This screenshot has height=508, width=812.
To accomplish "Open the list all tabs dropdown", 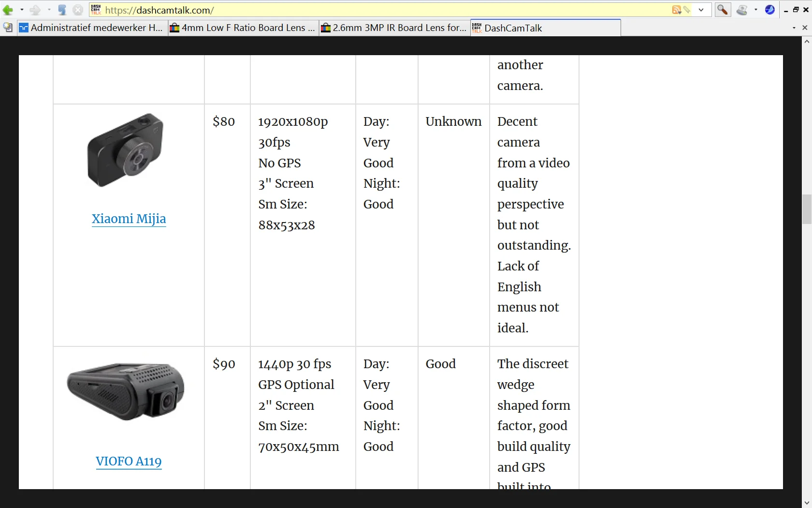I will (794, 28).
